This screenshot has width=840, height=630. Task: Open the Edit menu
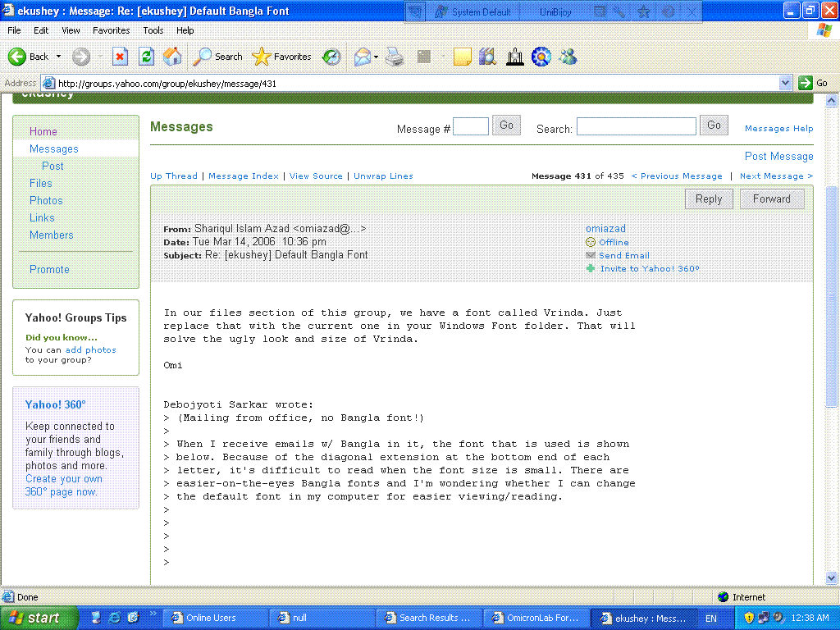point(41,30)
